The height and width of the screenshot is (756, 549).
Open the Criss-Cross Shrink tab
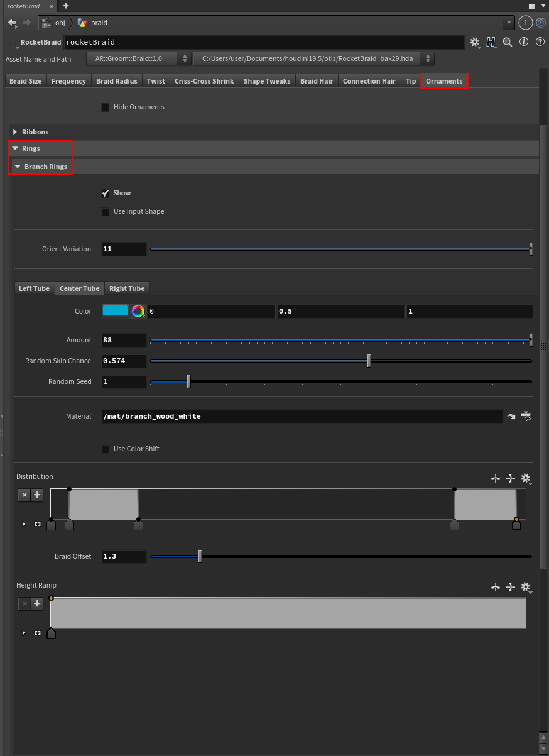coord(204,81)
